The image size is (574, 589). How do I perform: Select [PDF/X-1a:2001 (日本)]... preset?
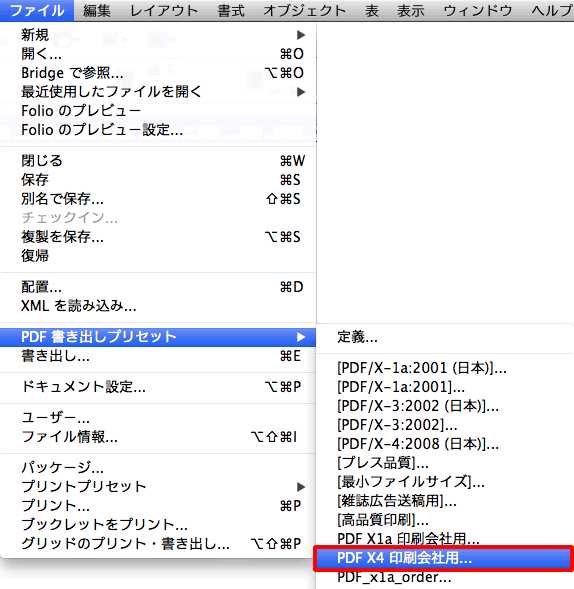click(445, 368)
